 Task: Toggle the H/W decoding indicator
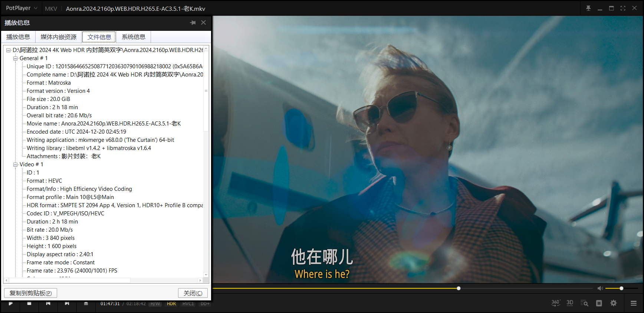[155, 304]
